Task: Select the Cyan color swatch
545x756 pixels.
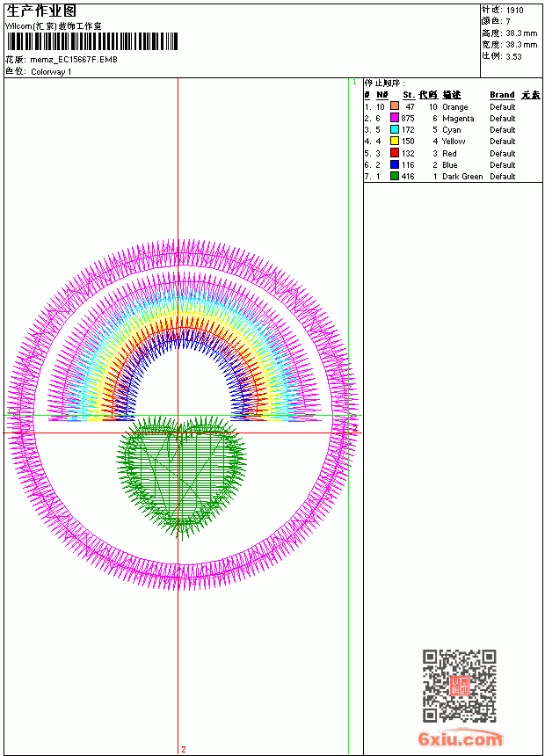Action: 395,130
